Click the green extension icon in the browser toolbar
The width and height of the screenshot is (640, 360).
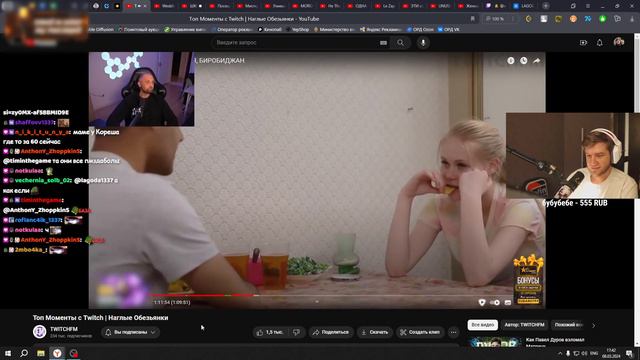(x=602, y=19)
